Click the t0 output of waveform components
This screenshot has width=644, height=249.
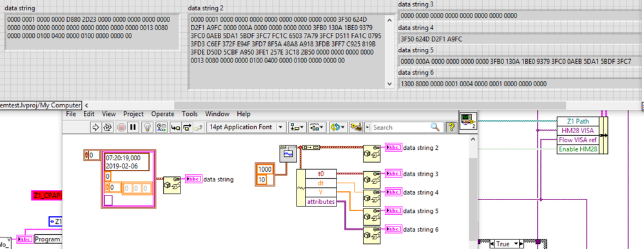point(322,174)
